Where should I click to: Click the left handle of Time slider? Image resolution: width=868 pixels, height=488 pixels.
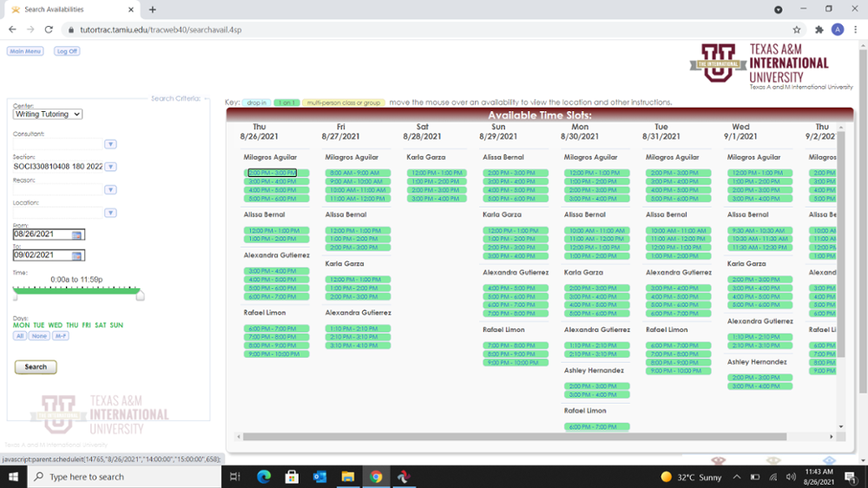[x=15, y=296]
